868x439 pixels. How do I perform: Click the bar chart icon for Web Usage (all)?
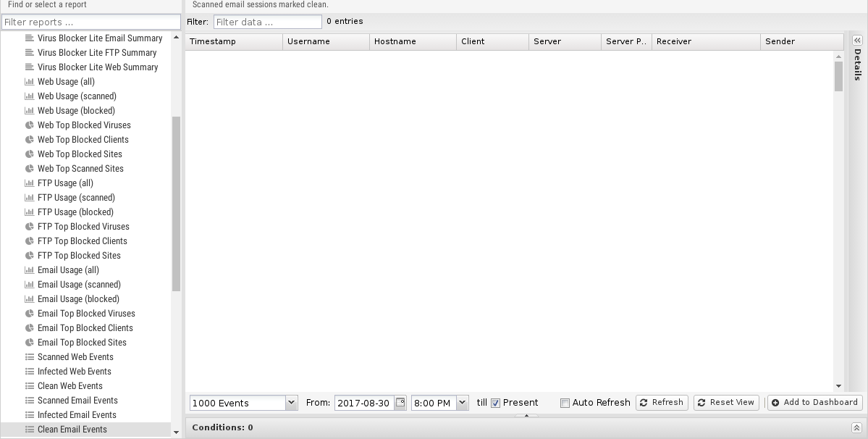click(30, 82)
